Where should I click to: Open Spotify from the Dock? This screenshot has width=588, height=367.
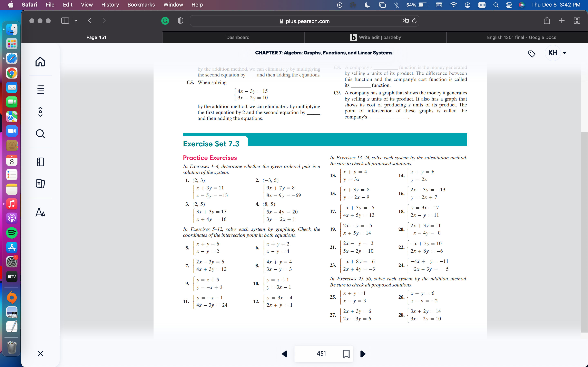(x=11, y=233)
